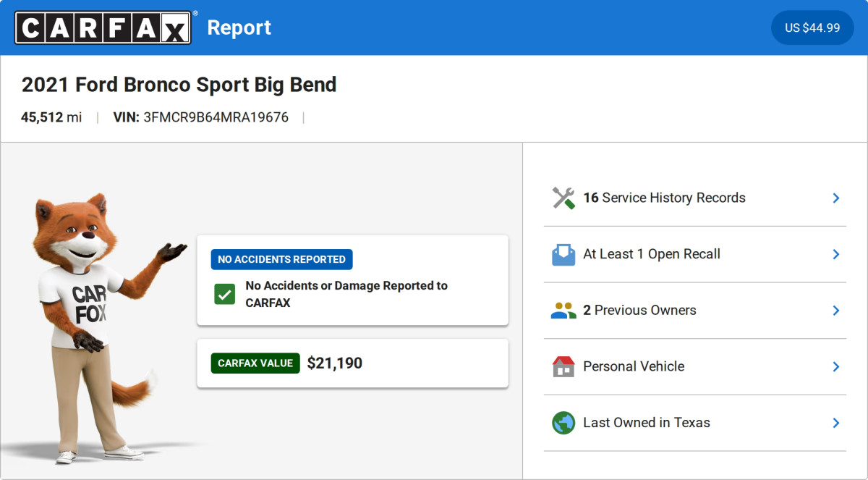Viewport: 868px width, 480px height.
Task: Click the Previous Owners people icon
Action: click(x=563, y=311)
